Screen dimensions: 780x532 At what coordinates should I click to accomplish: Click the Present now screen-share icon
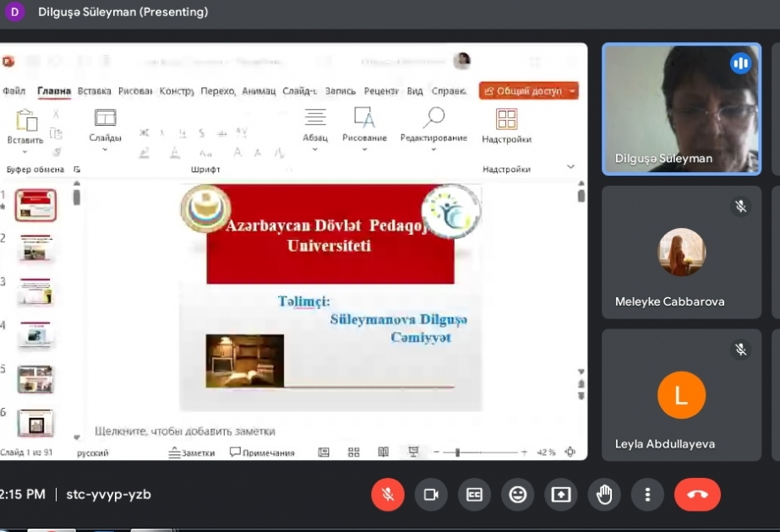tap(560, 494)
